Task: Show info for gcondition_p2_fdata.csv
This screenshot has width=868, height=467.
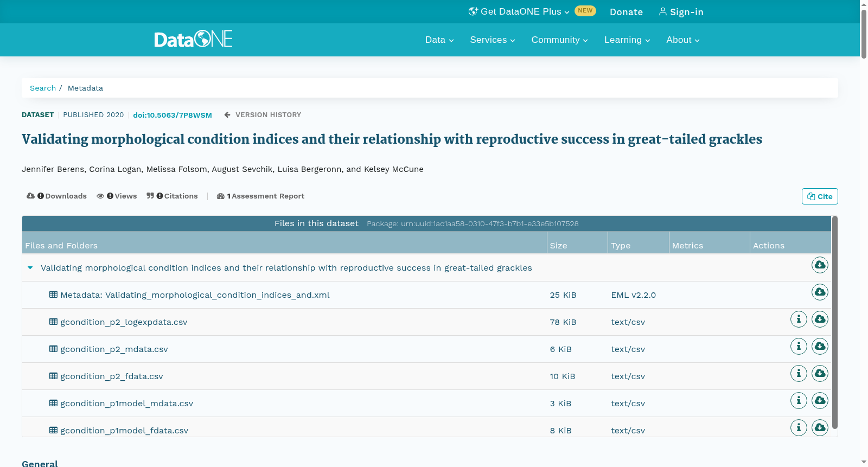Action: click(799, 373)
